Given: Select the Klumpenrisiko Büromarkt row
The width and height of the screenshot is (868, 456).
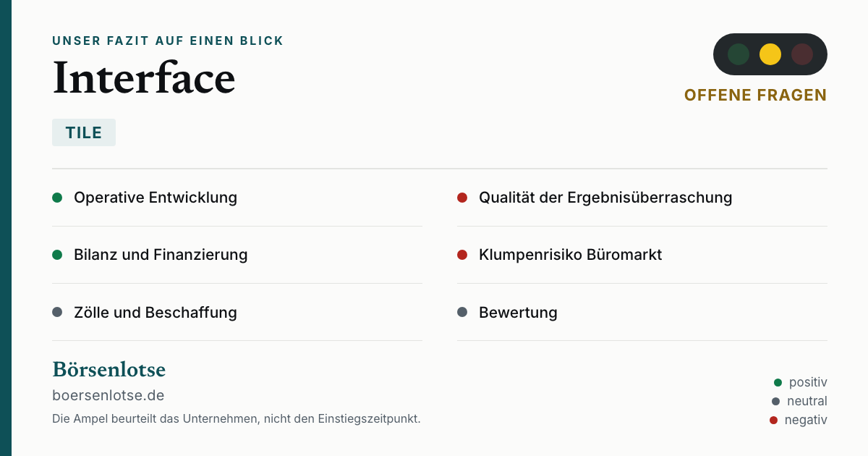Looking at the screenshot, I should pyautogui.click(x=642, y=255).
